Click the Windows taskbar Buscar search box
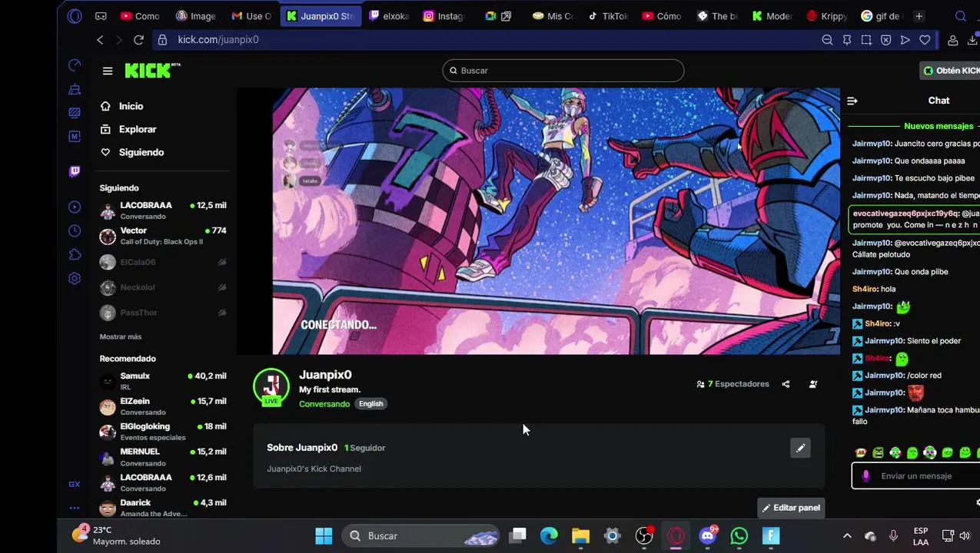Image resolution: width=980 pixels, height=553 pixels. [x=420, y=536]
